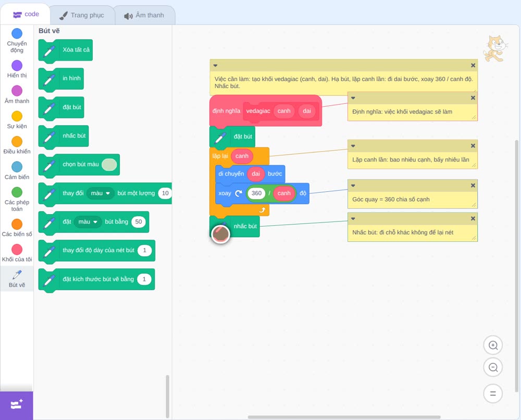Click the value 50 in đặt màu bút block
The height and width of the screenshot is (420, 521).
pos(139,222)
